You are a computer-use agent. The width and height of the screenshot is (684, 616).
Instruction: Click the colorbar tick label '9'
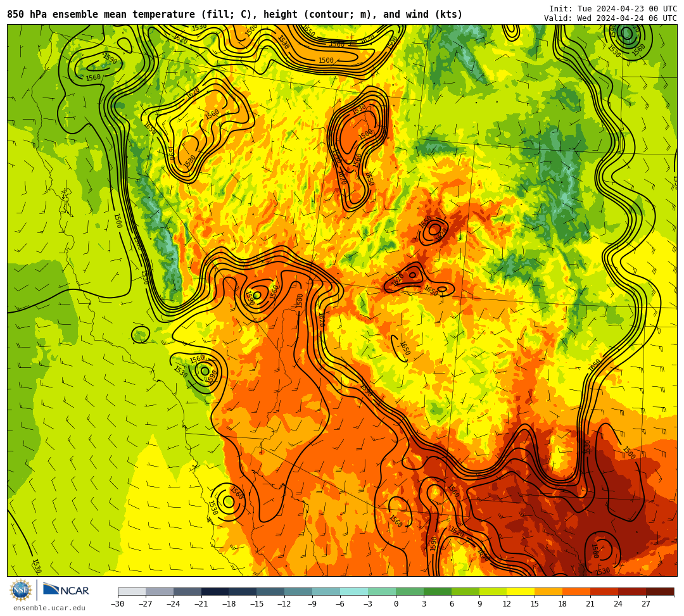pyautogui.click(x=479, y=604)
